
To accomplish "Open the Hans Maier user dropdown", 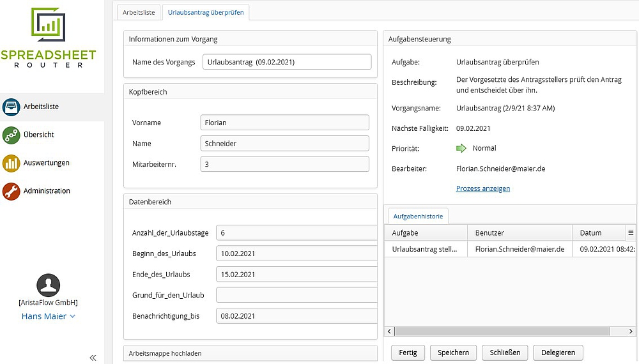I will (x=48, y=316).
